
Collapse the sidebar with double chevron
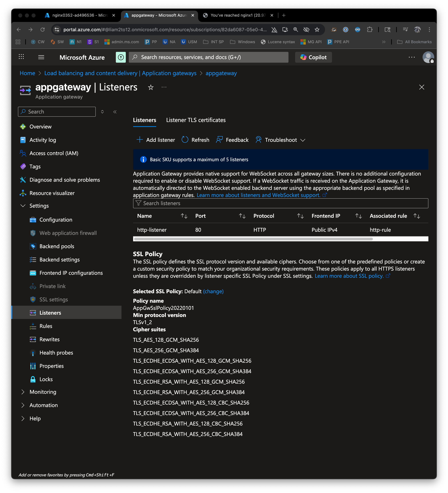click(115, 112)
